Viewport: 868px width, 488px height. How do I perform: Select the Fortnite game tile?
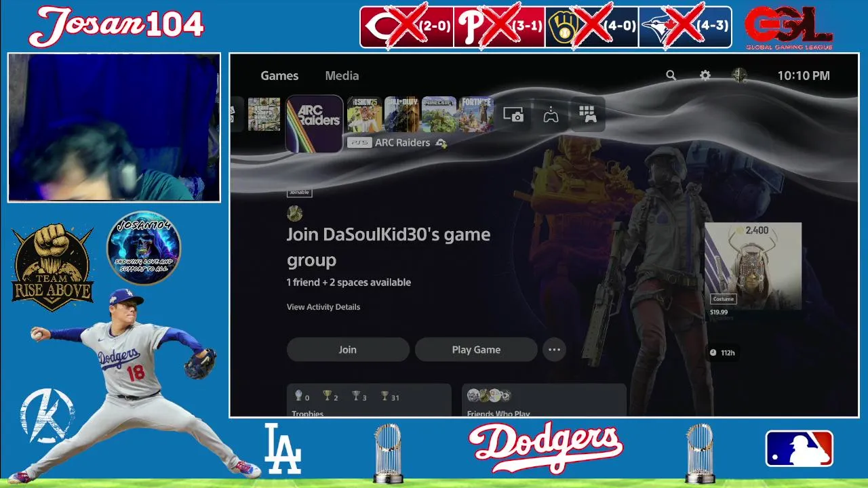tap(476, 115)
